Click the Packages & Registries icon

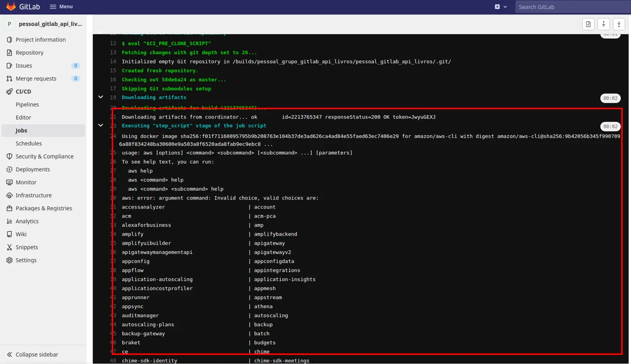pos(9,209)
